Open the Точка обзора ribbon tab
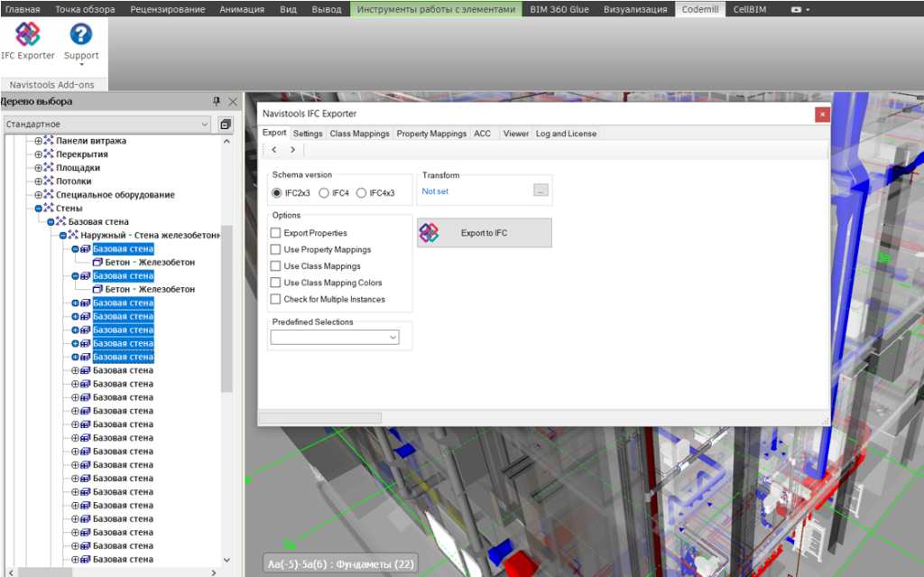This screenshot has width=924, height=577. coord(85,9)
